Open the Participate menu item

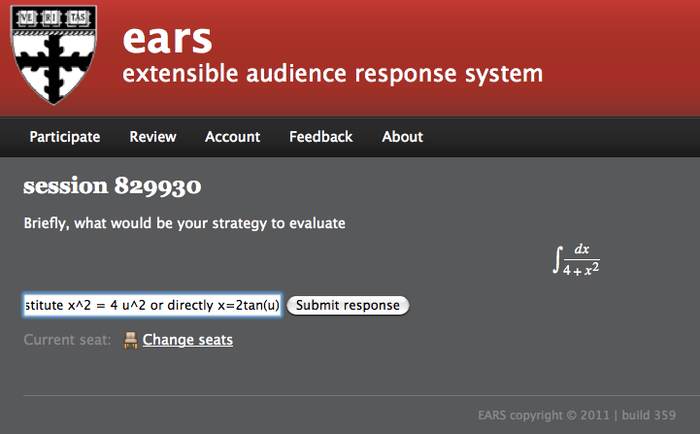65,137
